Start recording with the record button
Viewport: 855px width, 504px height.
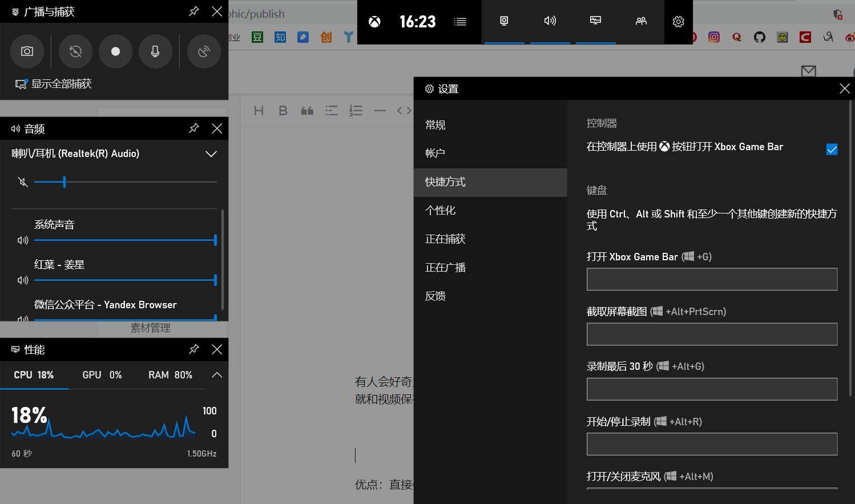(x=115, y=51)
